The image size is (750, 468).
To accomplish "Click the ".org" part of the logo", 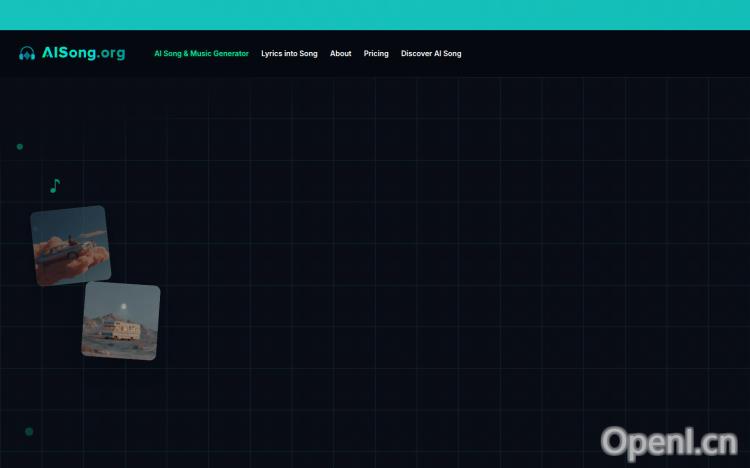I will click(110, 54).
